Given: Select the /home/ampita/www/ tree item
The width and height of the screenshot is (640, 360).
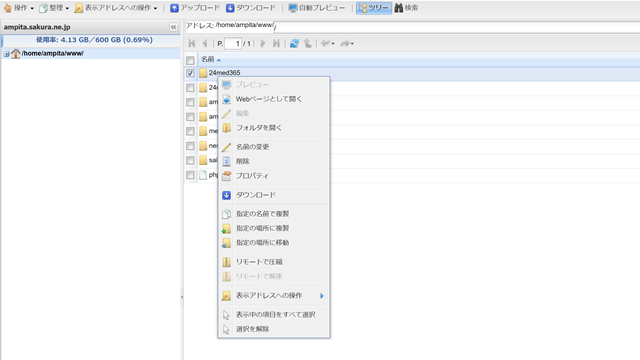Looking at the screenshot, I should [53, 53].
